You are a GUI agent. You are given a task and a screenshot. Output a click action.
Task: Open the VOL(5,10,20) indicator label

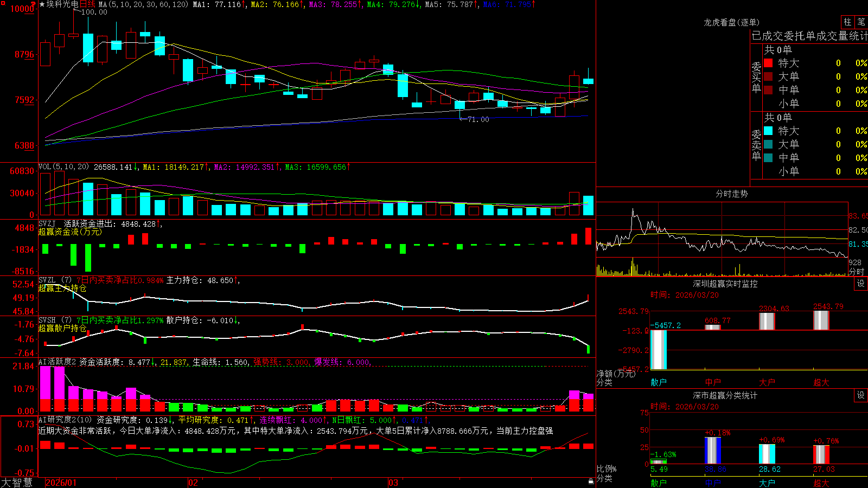(63, 167)
